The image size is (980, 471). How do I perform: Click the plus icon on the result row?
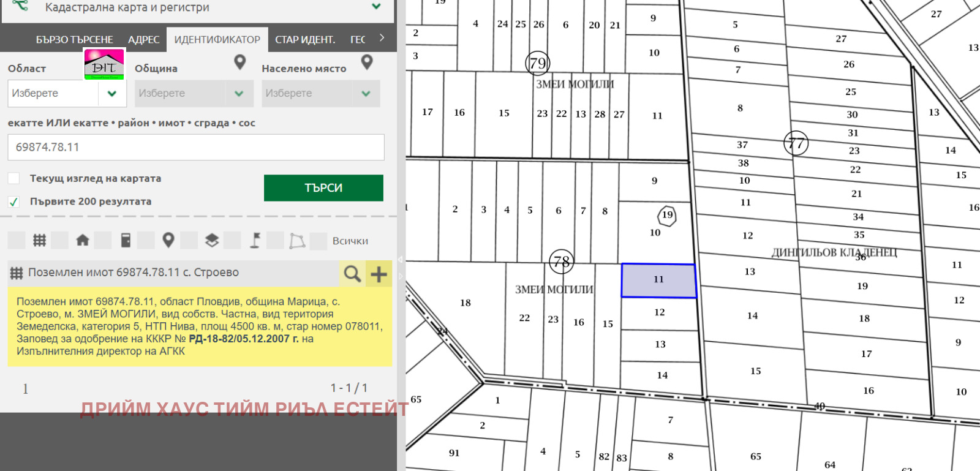pyautogui.click(x=379, y=274)
